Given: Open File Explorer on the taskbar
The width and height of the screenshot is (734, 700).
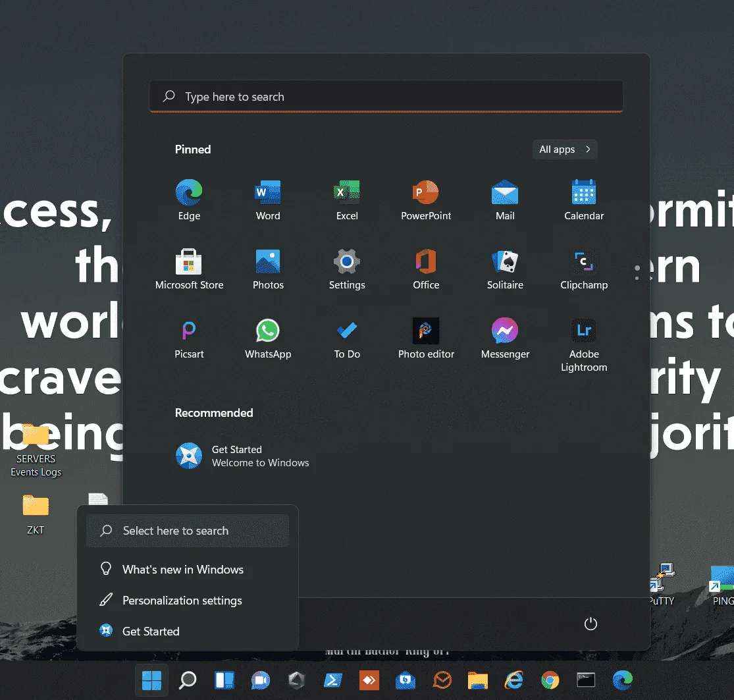Looking at the screenshot, I should pyautogui.click(x=477, y=680).
